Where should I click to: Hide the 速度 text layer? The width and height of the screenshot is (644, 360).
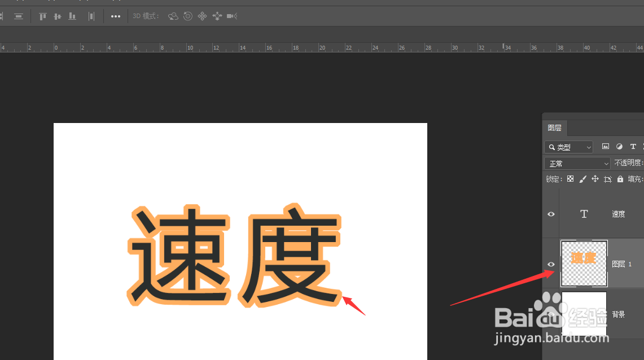coord(550,214)
